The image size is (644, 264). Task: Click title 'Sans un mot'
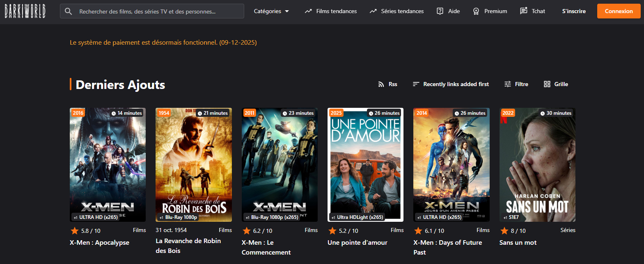click(x=518, y=243)
